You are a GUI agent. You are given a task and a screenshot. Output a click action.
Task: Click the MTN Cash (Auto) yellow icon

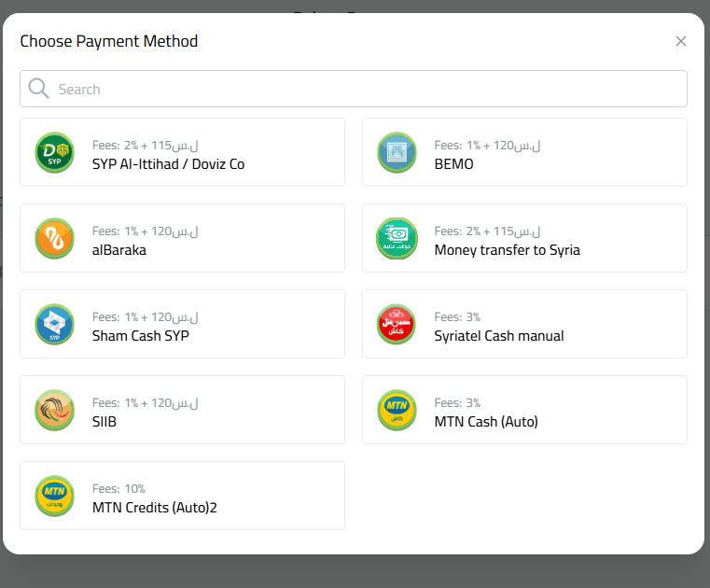pos(397,410)
